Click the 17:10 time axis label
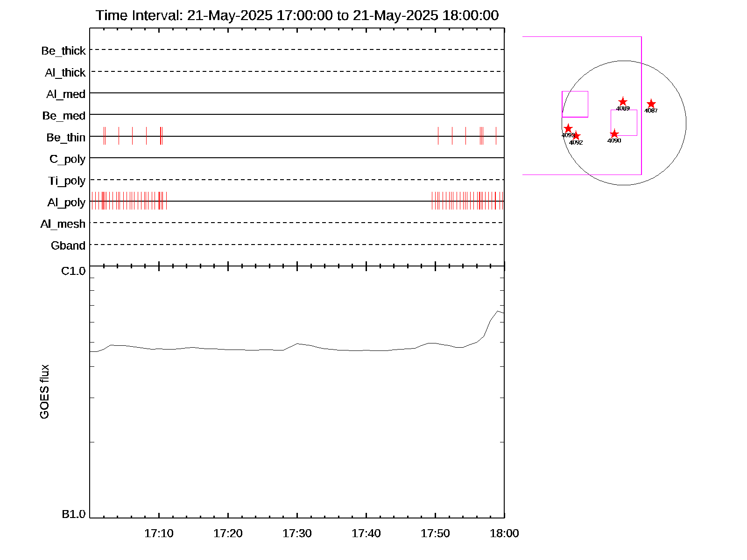 (x=159, y=533)
